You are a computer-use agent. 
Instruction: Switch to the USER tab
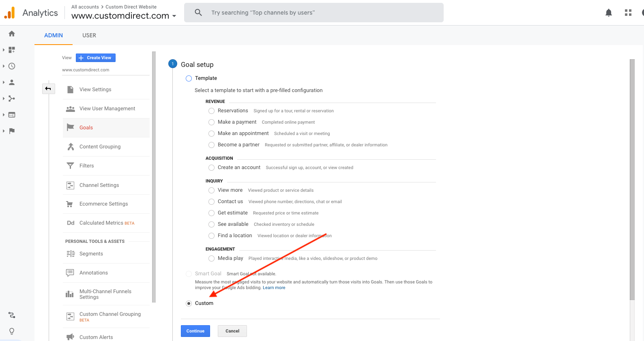click(89, 35)
